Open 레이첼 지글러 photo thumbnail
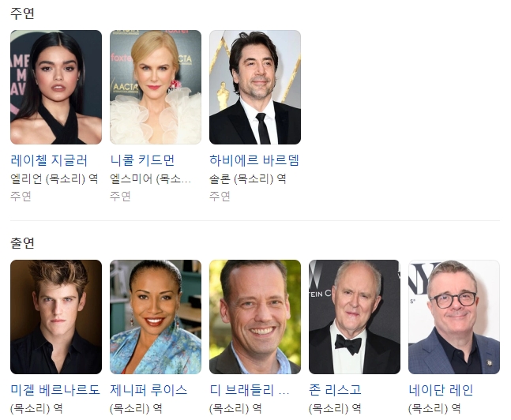 [x=56, y=87]
